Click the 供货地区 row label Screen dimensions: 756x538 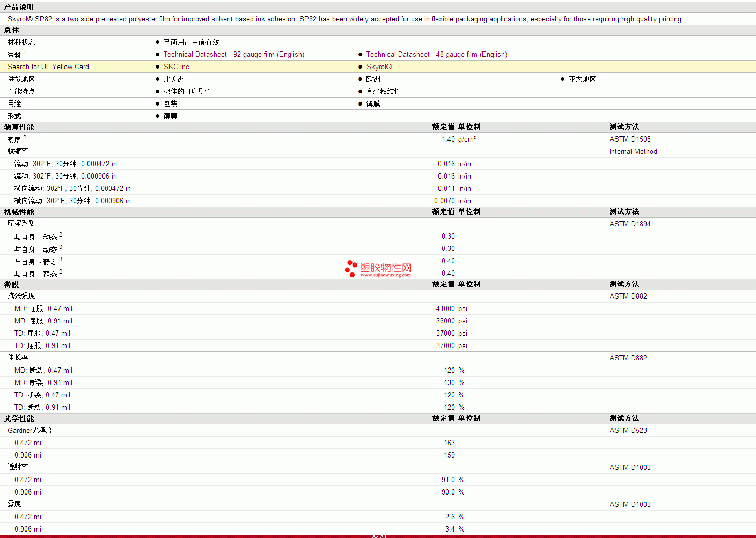point(21,79)
